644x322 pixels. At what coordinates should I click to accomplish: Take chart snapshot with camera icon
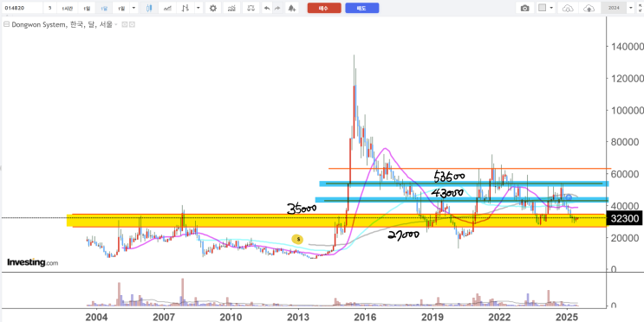point(524,8)
